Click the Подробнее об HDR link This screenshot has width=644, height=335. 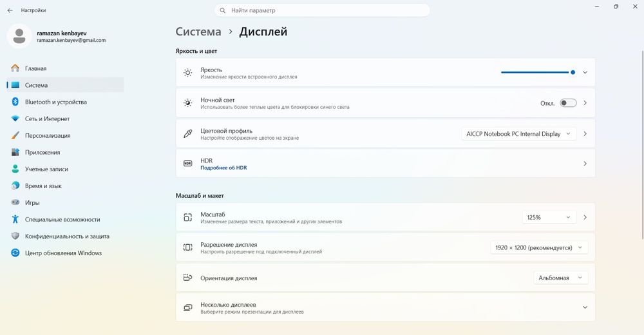[223, 167]
